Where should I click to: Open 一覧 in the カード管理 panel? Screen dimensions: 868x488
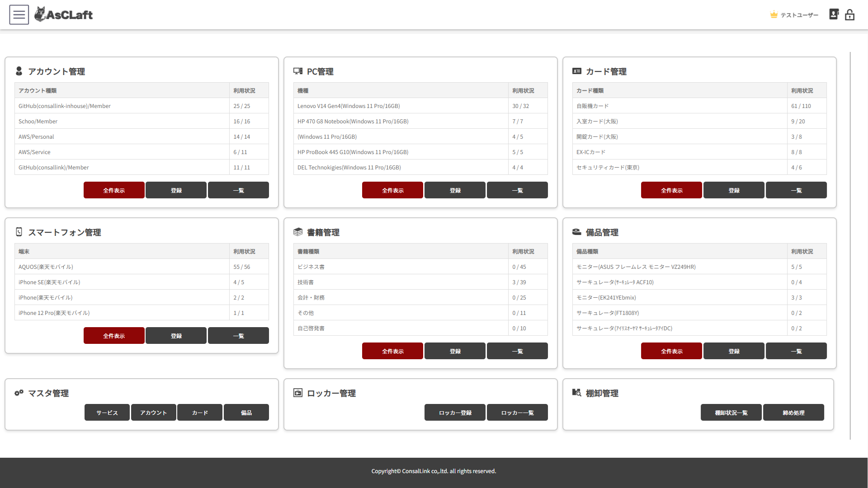(x=796, y=190)
